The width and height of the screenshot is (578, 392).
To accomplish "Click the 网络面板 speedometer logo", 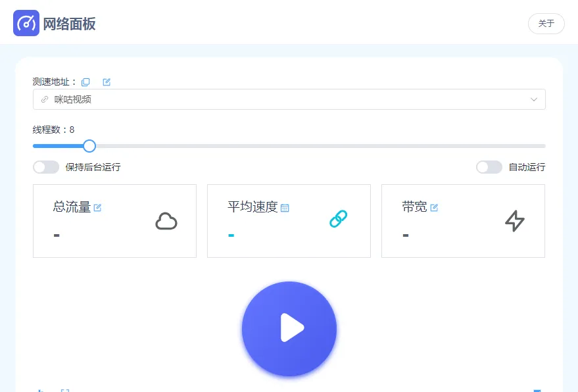I will [25, 23].
